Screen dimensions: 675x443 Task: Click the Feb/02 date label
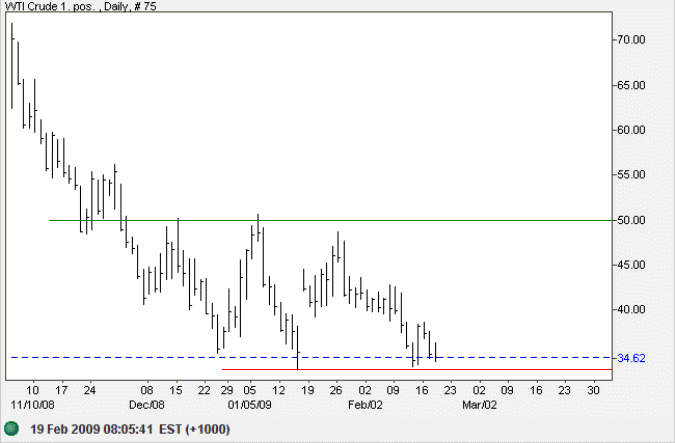[365, 405]
